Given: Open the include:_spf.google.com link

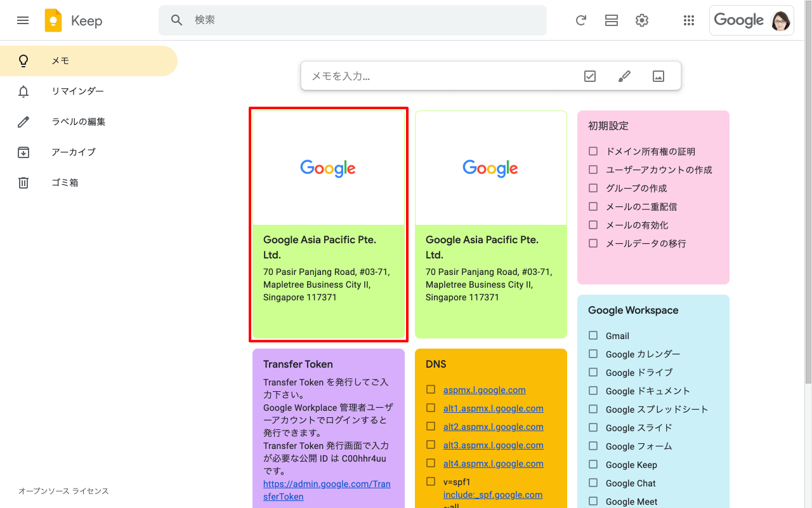Looking at the screenshot, I should 493,495.
